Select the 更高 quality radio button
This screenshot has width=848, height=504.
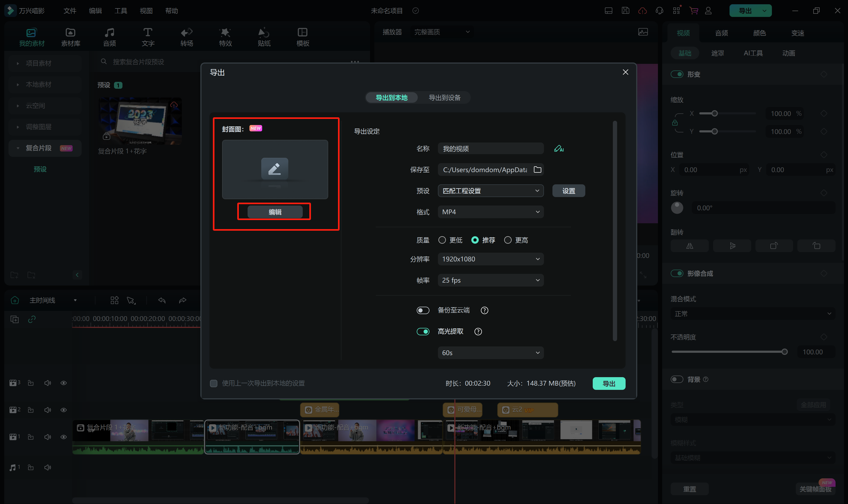coord(508,240)
